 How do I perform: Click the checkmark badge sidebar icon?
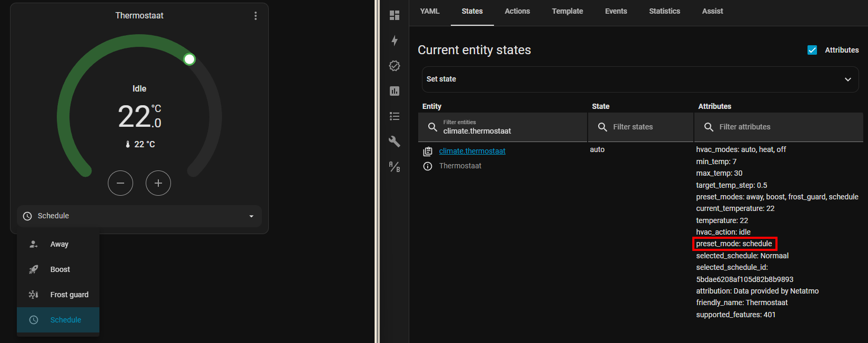pos(395,66)
